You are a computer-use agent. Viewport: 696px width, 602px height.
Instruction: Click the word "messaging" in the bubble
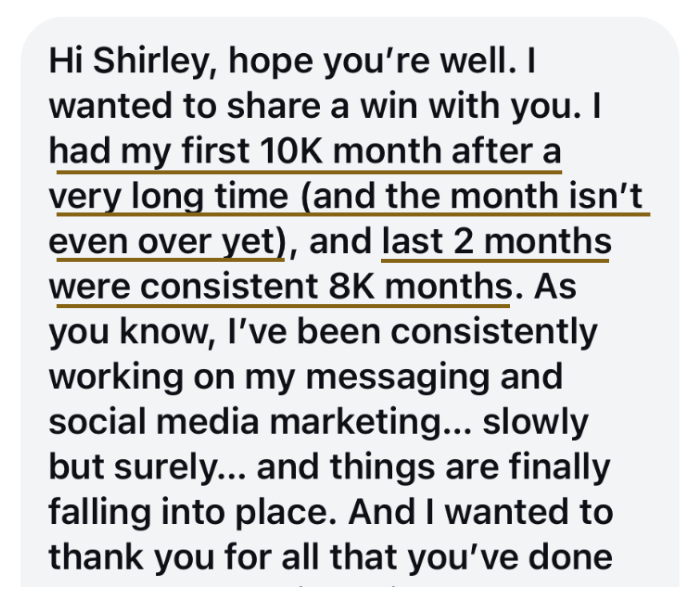[x=398, y=377]
